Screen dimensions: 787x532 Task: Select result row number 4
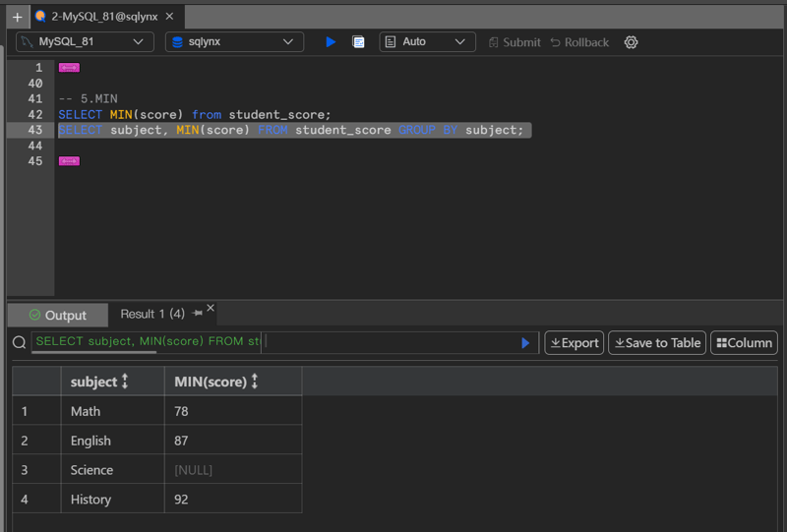click(36, 500)
